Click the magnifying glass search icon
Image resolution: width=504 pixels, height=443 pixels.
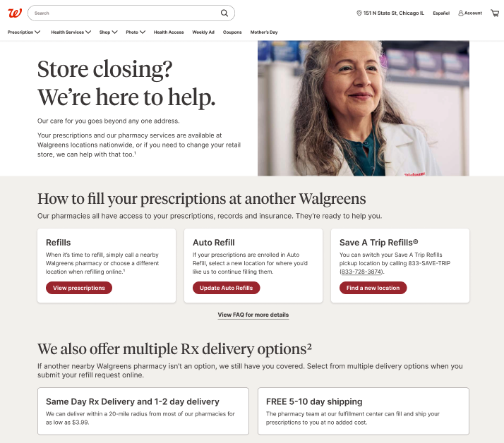(x=224, y=13)
